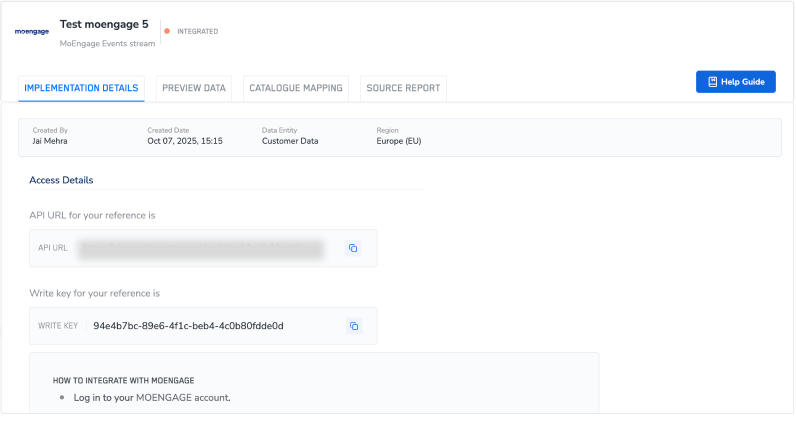Screen dimensions: 796x428
Task: Click the 'WRITE KEY' field label
Action: [58, 326]
